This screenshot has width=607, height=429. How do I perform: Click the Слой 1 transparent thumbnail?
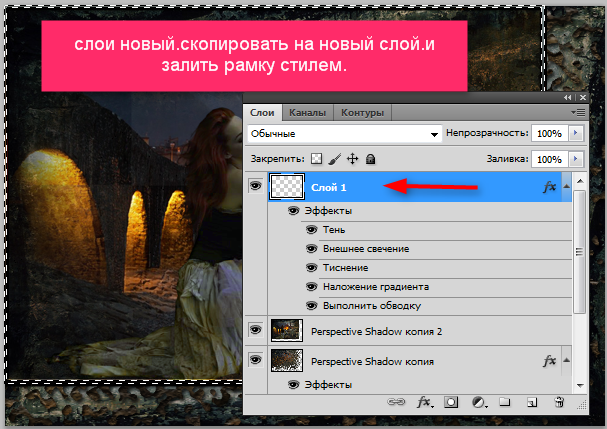(286, 187)
